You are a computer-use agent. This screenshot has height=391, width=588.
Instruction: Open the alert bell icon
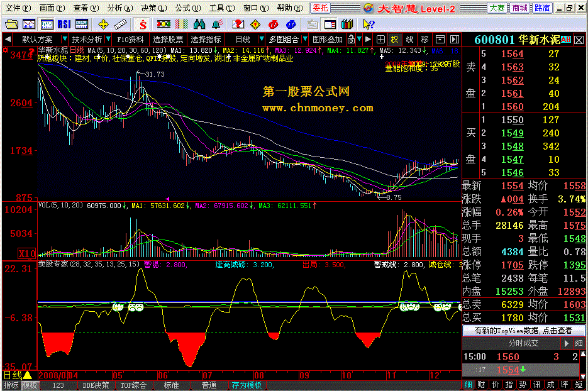217,25
